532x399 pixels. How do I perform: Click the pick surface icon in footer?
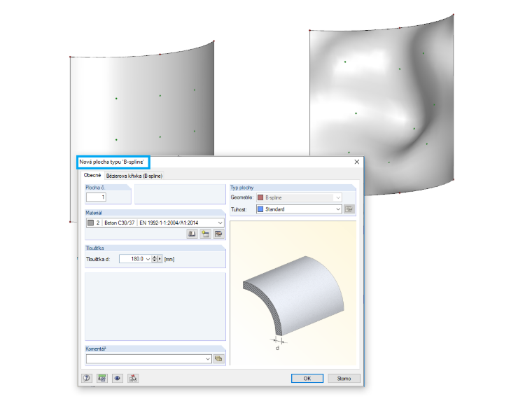[x=133, y=378]
